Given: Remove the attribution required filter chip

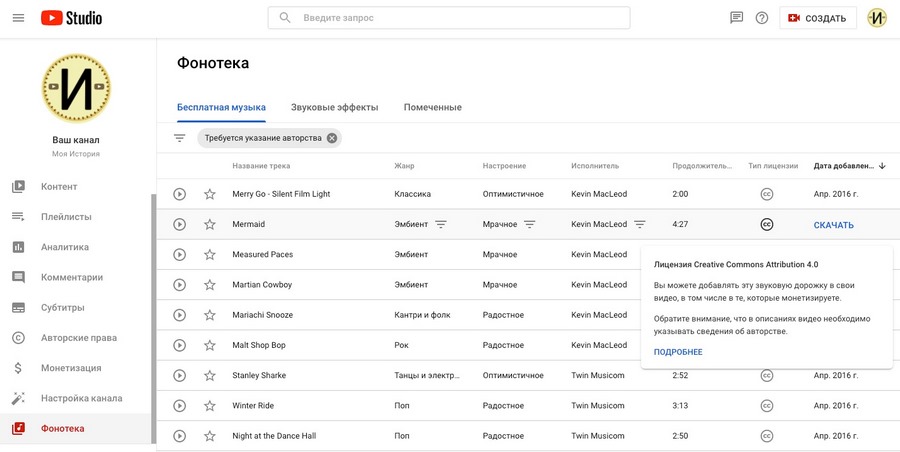Looking at the screenshot, I should tap(332, 138).
